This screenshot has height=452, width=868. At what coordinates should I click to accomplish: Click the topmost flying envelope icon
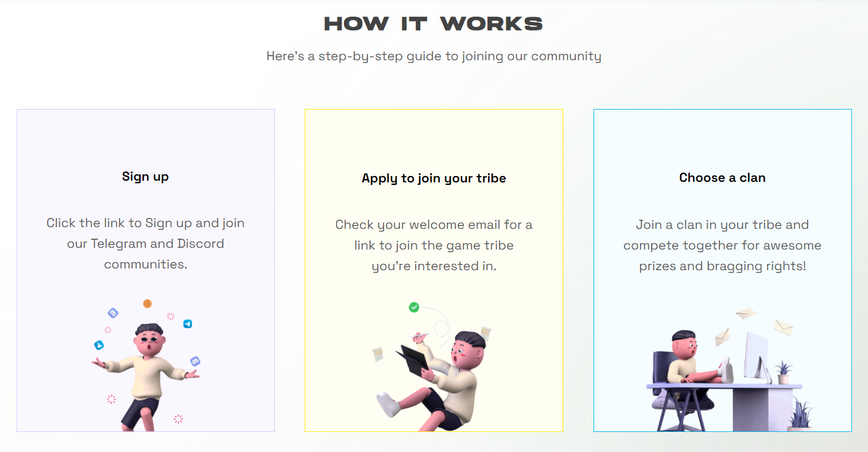click(x=746, y=313)
